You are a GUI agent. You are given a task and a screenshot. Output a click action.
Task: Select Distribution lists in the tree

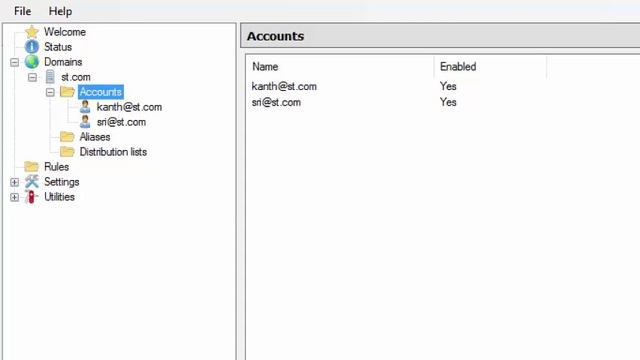tap(113, 152)
